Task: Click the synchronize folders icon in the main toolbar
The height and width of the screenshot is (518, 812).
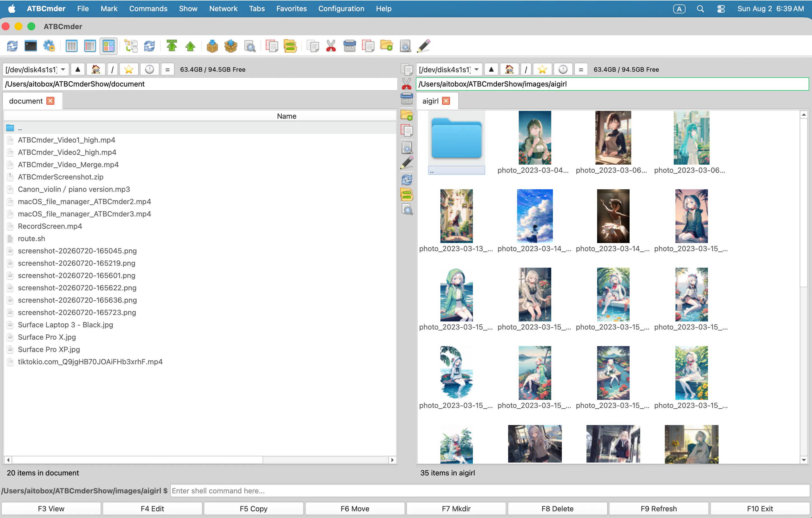Action: point(290,46)
